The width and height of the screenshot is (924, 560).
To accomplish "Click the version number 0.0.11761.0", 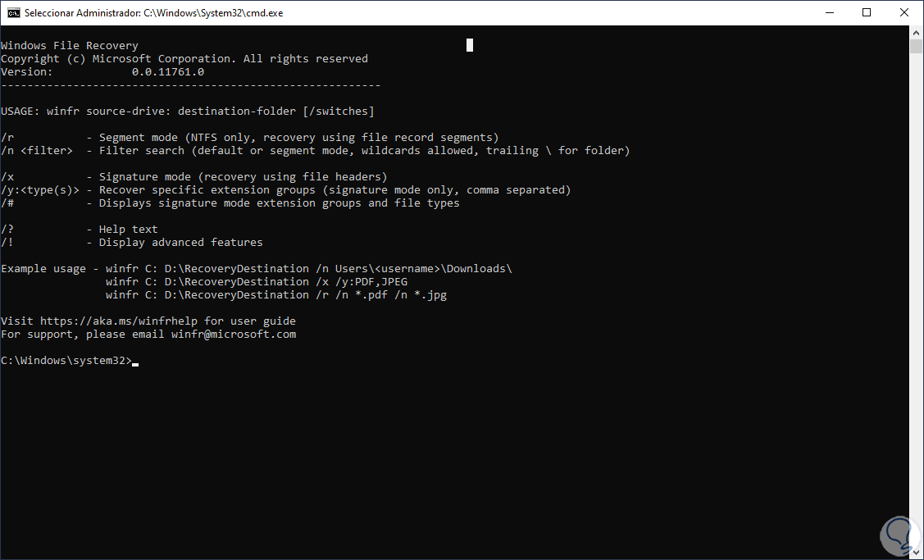I will (168, 72).
